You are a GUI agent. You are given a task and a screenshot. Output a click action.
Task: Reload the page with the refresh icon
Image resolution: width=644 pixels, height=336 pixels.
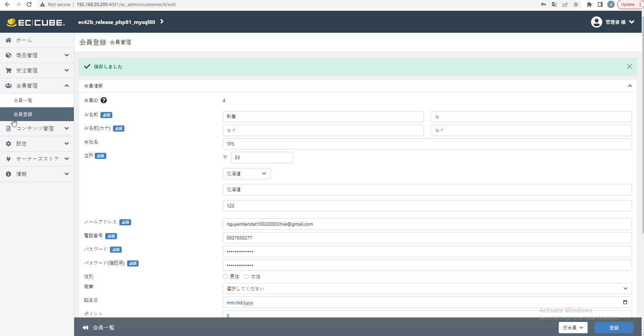[29, 4]
